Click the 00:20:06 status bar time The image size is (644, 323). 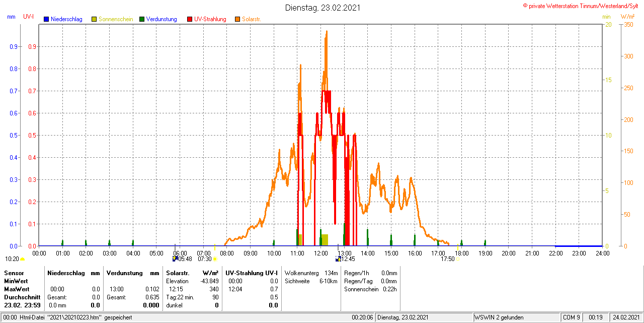pos(362,317)
